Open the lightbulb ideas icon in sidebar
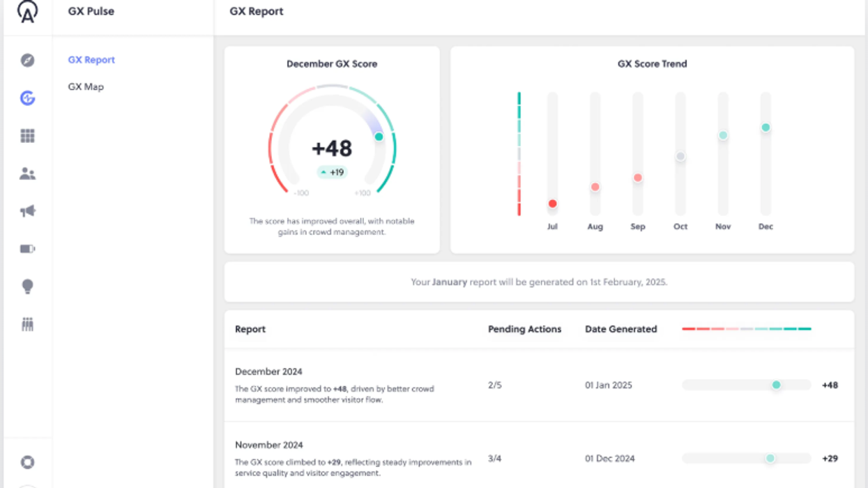This screenshot has height=488, width=868. 26,286
